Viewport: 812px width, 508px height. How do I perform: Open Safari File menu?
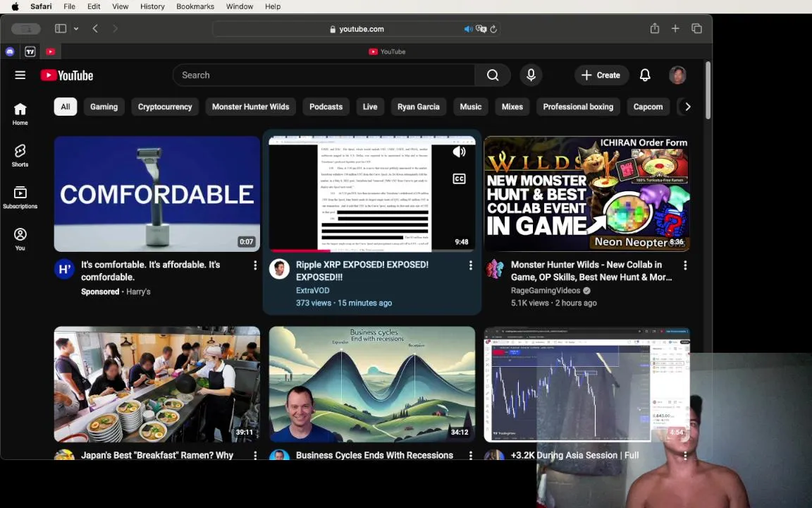[69, 6]
